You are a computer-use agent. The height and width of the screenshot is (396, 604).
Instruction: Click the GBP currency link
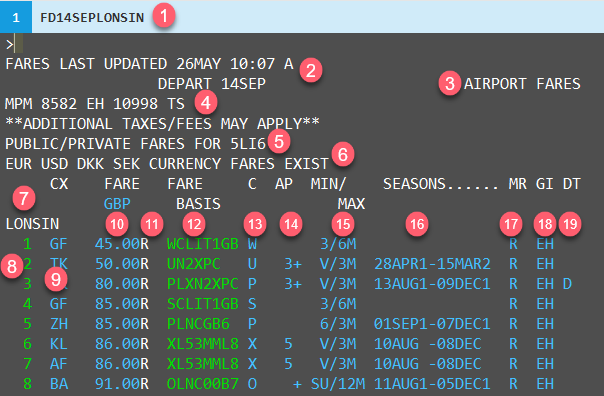tap(117, 204)
